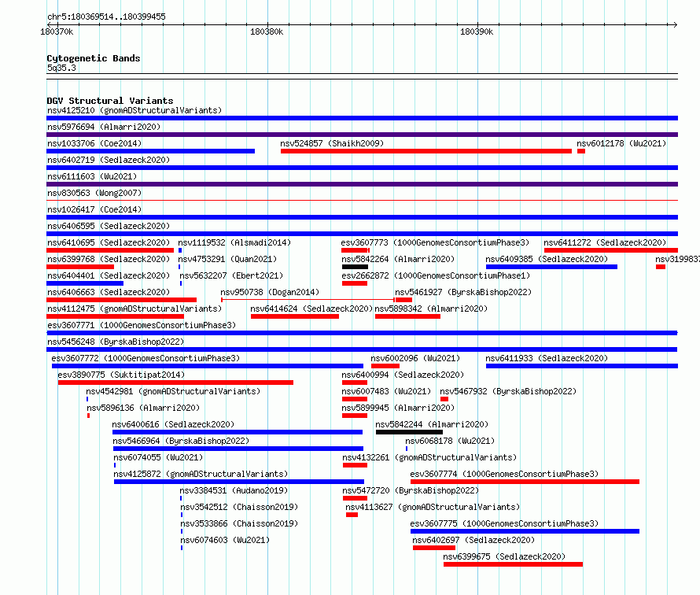Select nsv6399675 (Sedlazeck2020) label
This screenshot has width=700, height=595.
click(504, 556)
